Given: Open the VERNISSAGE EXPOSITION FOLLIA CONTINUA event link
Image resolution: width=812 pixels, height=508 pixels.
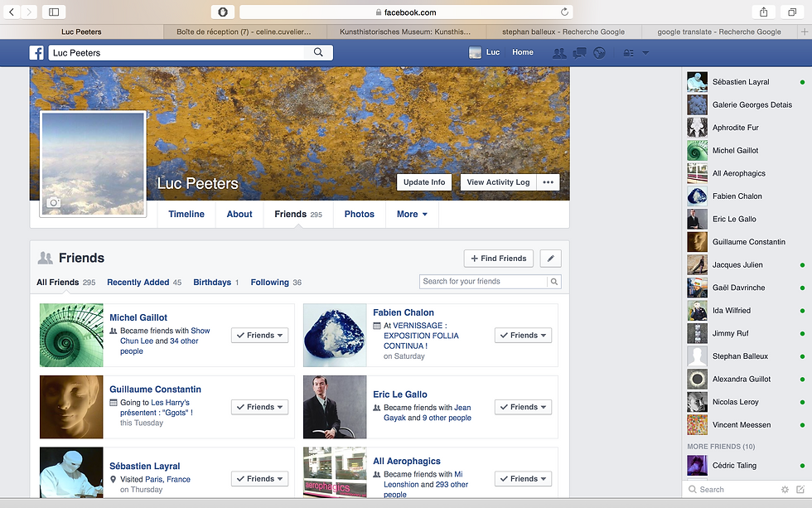Looking at the screenshot, I should tap(421, 336).
